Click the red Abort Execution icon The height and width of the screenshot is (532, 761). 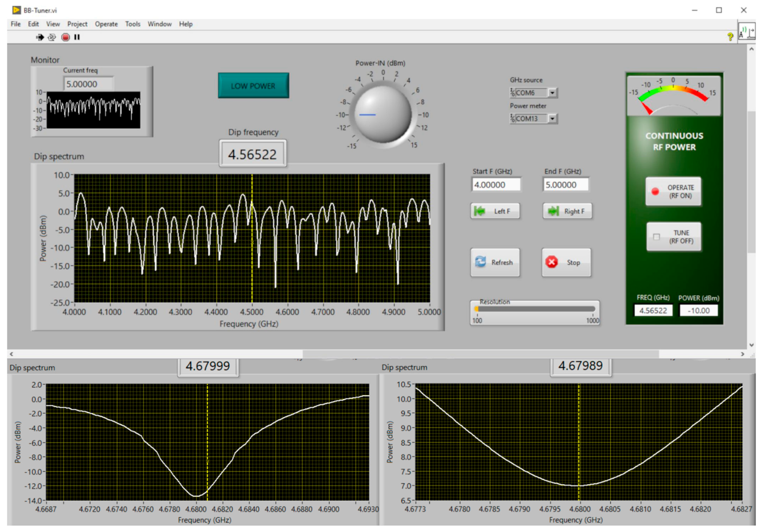[x=65, y=37]
